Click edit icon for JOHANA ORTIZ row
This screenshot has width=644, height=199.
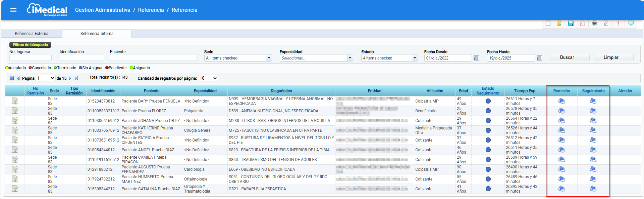[x=15, y=120]
